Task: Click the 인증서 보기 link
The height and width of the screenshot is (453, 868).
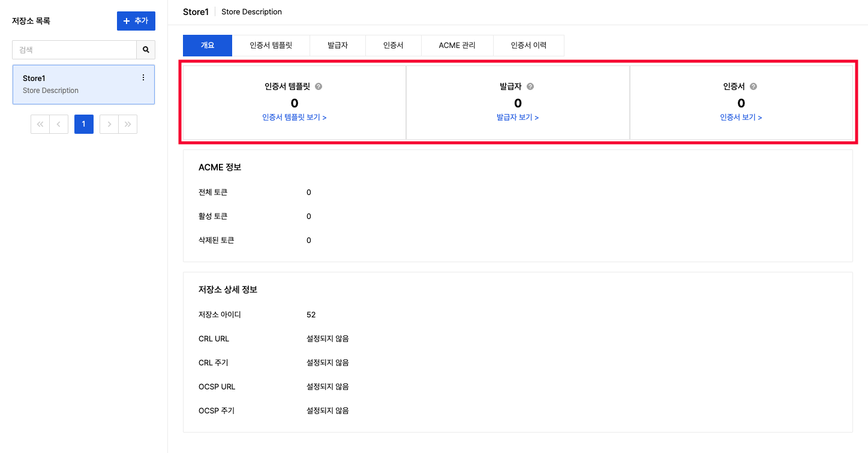Action: [x=741, y=118]
